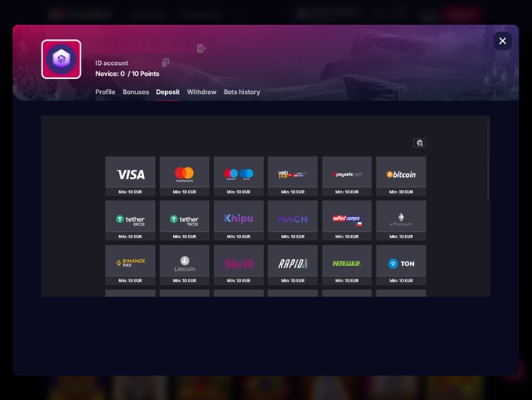Pick Litecoin as payment method
The image size is (532, 400).
[x=184, y=264]
